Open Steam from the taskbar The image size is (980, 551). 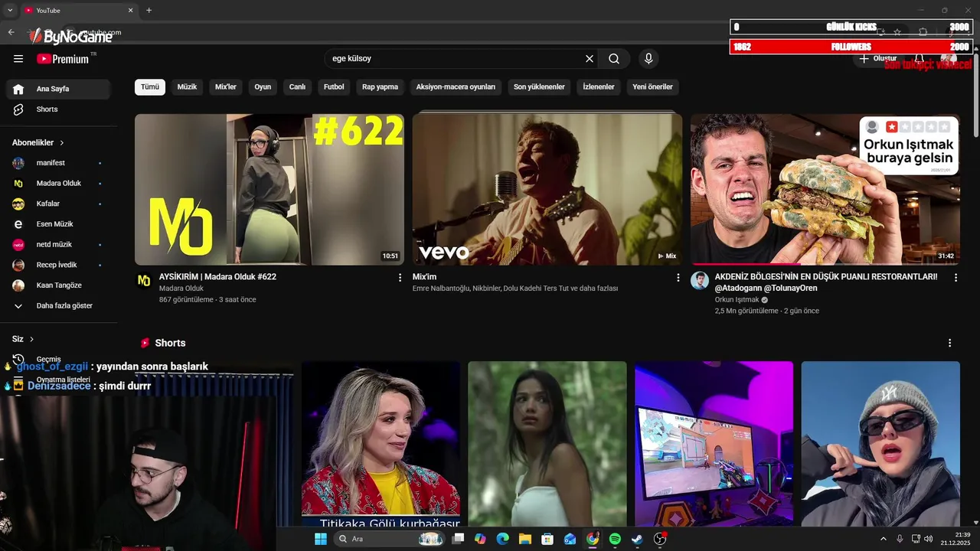click(x=637, y=539)
